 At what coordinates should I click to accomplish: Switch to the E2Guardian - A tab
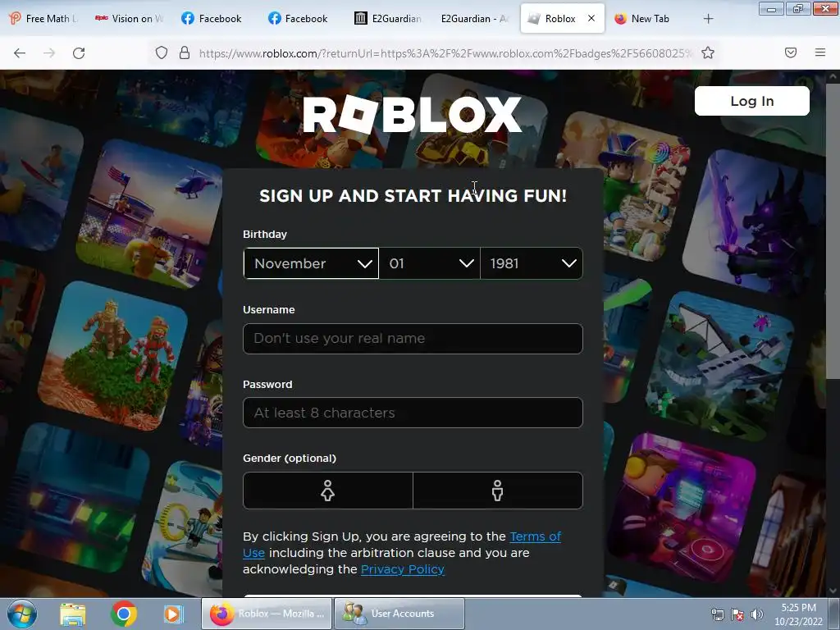click(475, 19)
